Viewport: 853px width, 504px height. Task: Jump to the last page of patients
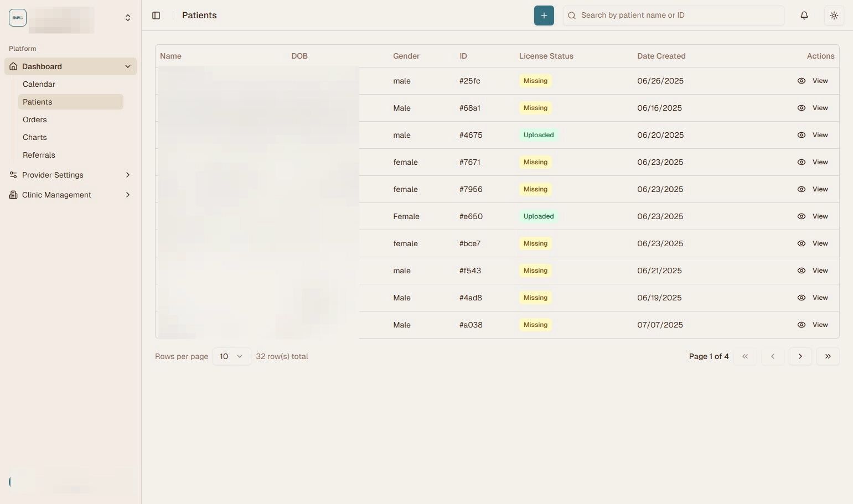pos(828,356)
